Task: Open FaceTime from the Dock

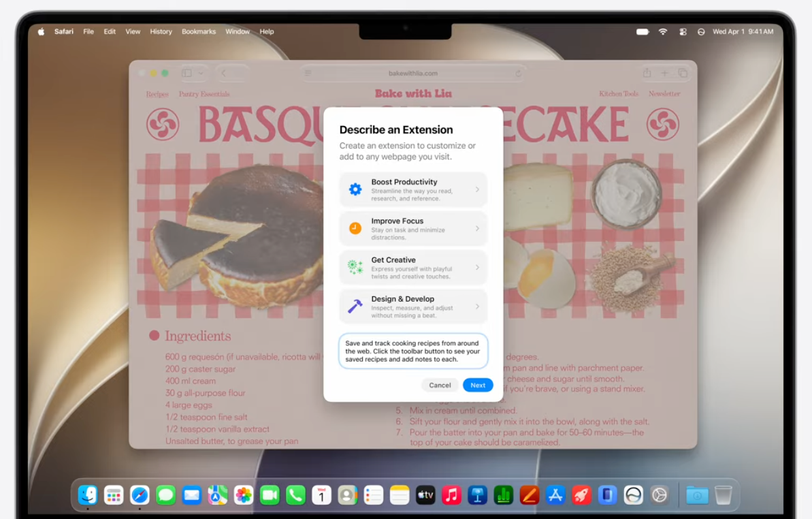Action: pyautogui.click(x=270, y=495)
